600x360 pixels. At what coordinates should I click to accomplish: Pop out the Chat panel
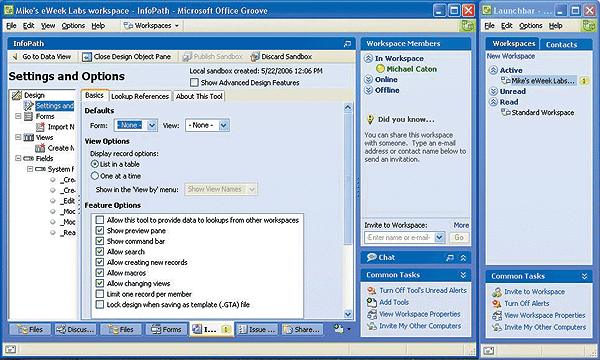click(x=450, y=257)
